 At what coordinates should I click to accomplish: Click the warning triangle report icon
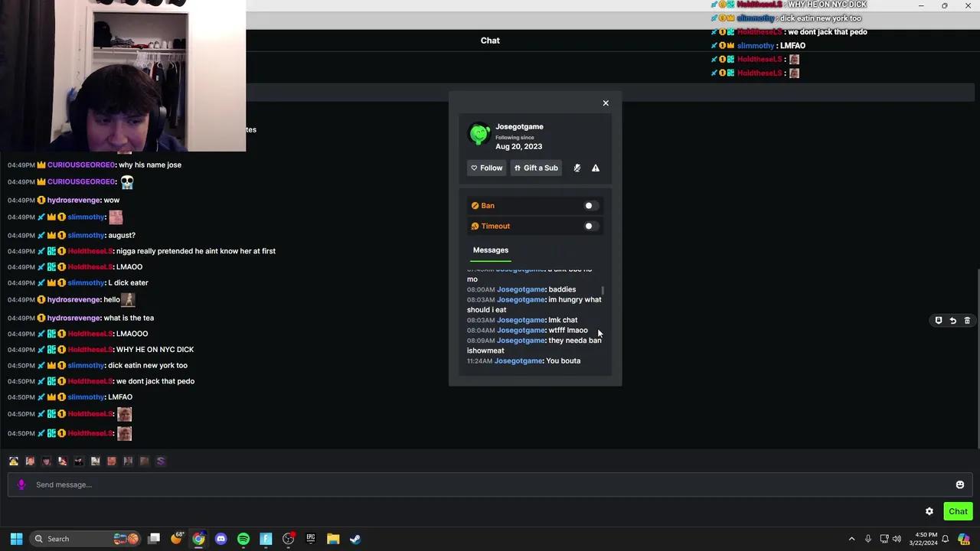[596, 168]
